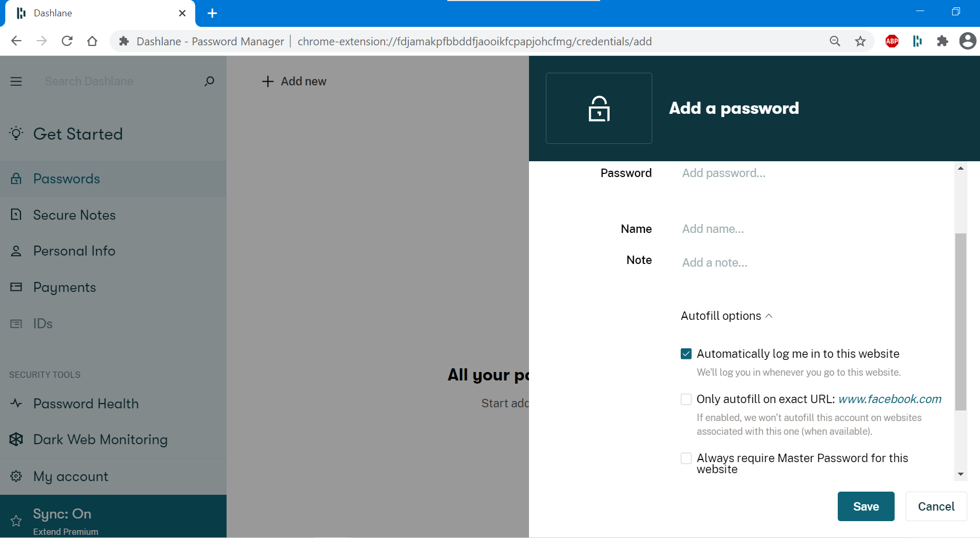Click the search magnifier in Search Dashlane
This screenshot has height=538, width=980.
(x=209, y=81)
